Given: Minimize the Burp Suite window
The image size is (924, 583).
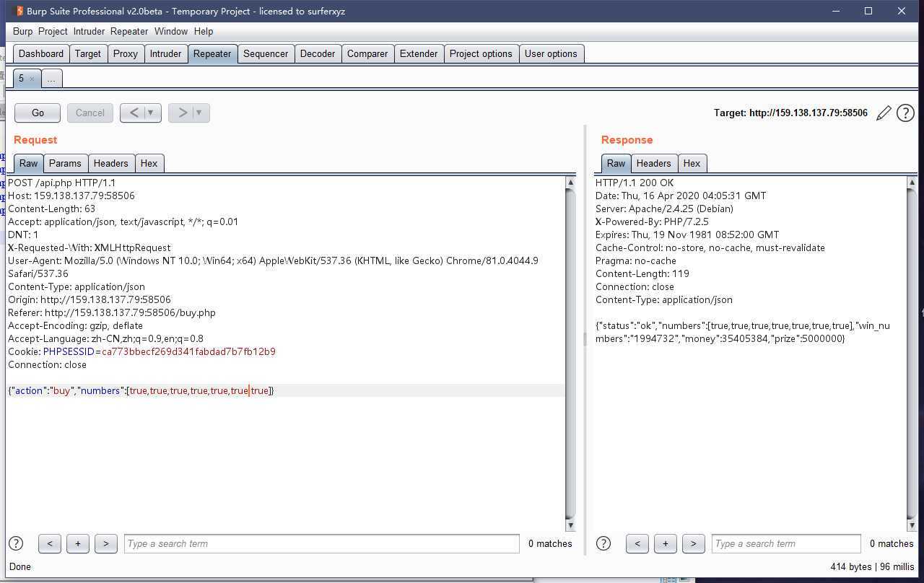Looking at the screenshot, I should 836,11.
